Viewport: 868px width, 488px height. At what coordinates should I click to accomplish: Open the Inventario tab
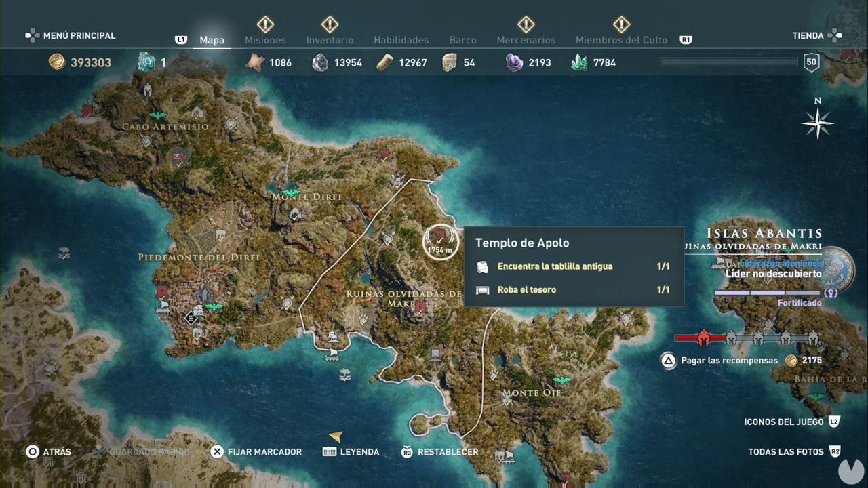tap(330, 40)
